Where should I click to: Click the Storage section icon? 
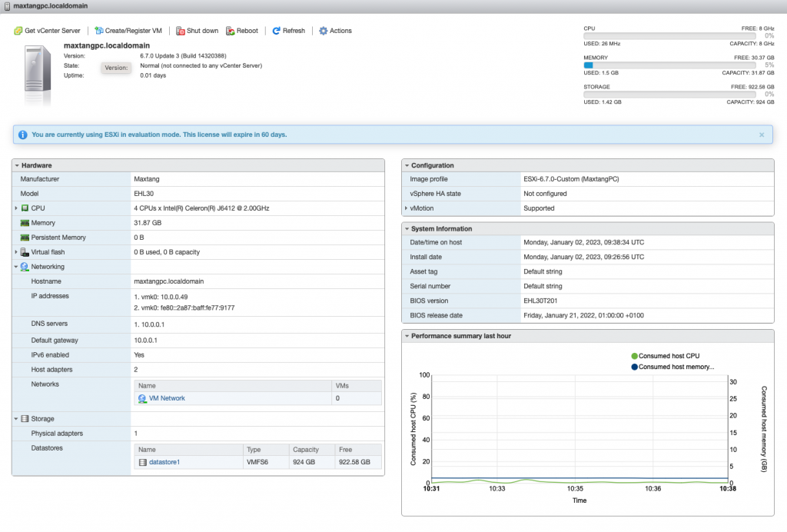point(25,418)
